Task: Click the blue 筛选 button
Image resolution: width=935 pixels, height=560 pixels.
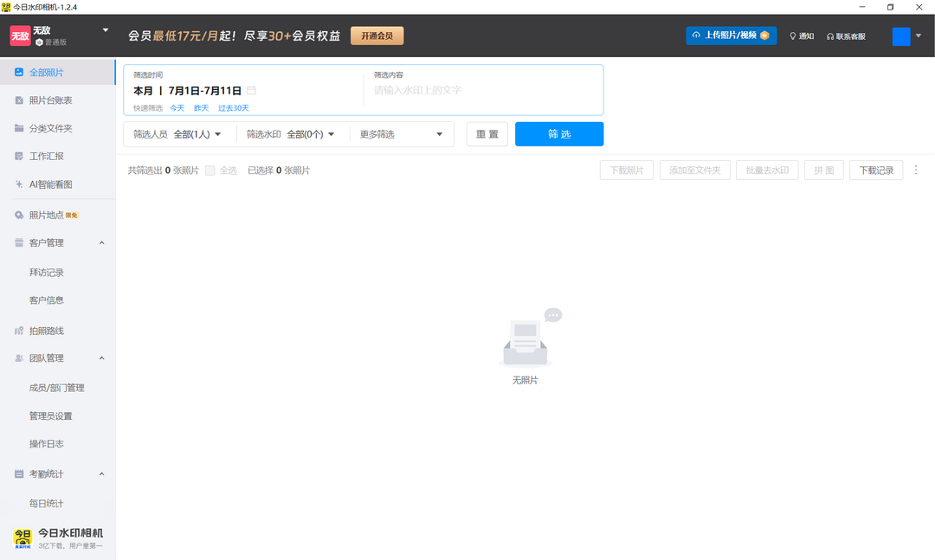Action: (558, 134)
